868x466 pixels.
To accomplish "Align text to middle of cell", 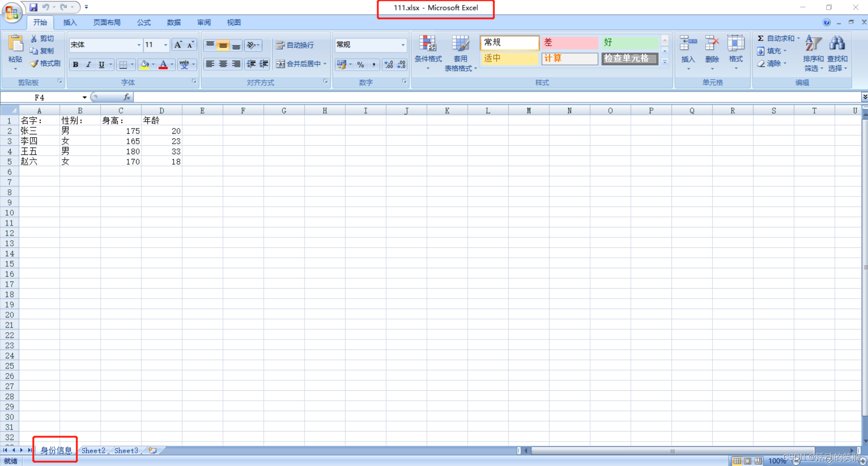I will [223, 45].
